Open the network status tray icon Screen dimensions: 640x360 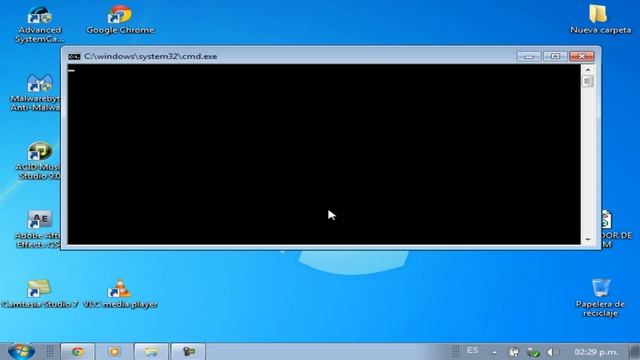[533, 352]
